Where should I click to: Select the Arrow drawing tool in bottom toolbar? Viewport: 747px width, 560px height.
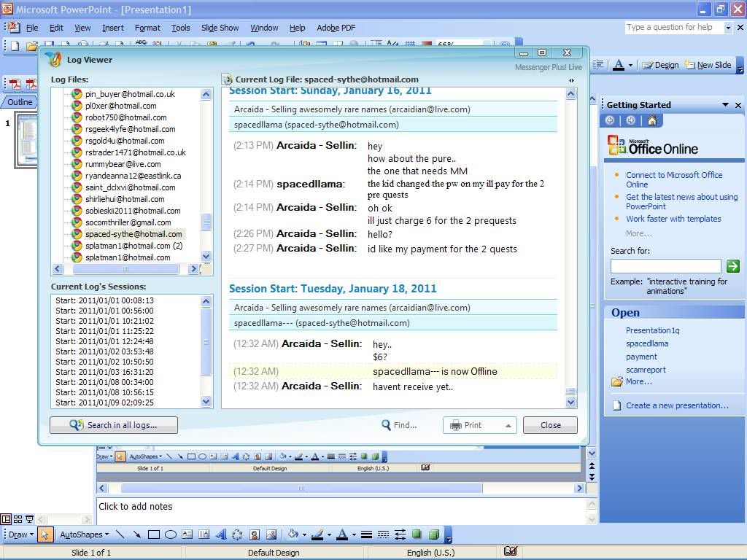coord(136,534)
